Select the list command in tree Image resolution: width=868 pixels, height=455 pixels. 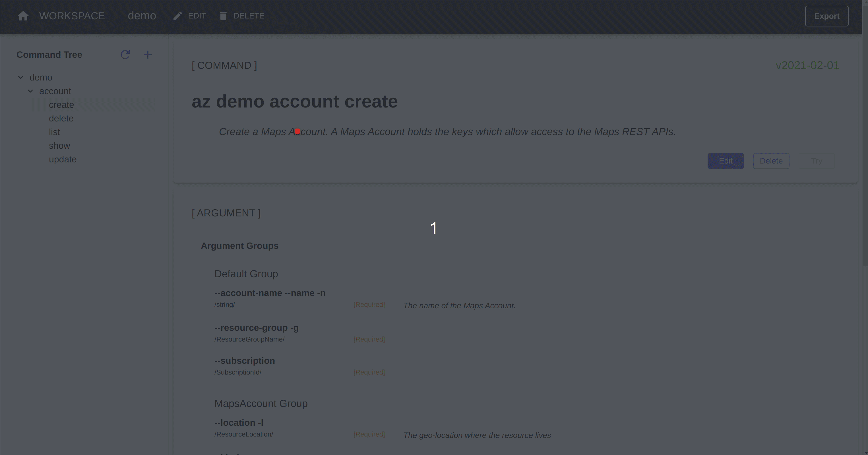[55, 132]
